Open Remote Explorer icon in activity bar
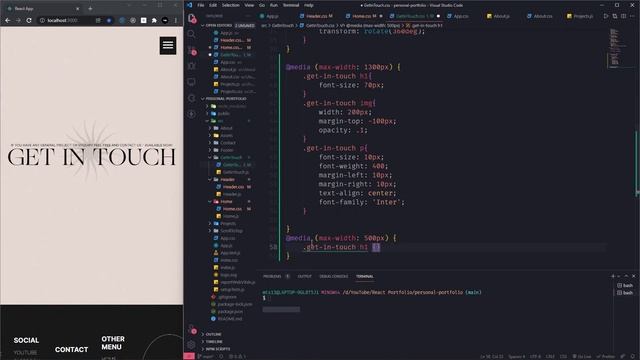Viewport: 640px width, 360px height. (x=191, y=82)
